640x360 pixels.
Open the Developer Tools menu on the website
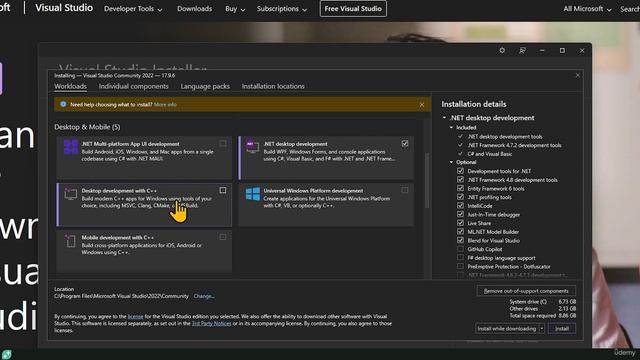(x=133, y=9)
